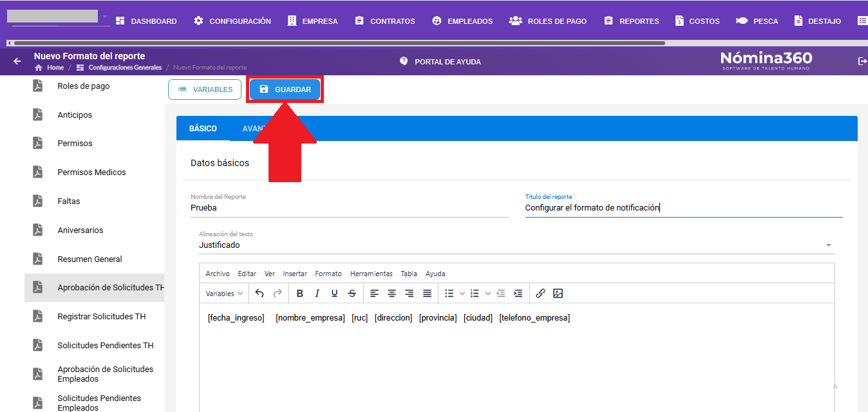This screenshot has height=412, width=868.
Task: Click the back arrow beside Nuevo Formato
Action: pos(17,61)
